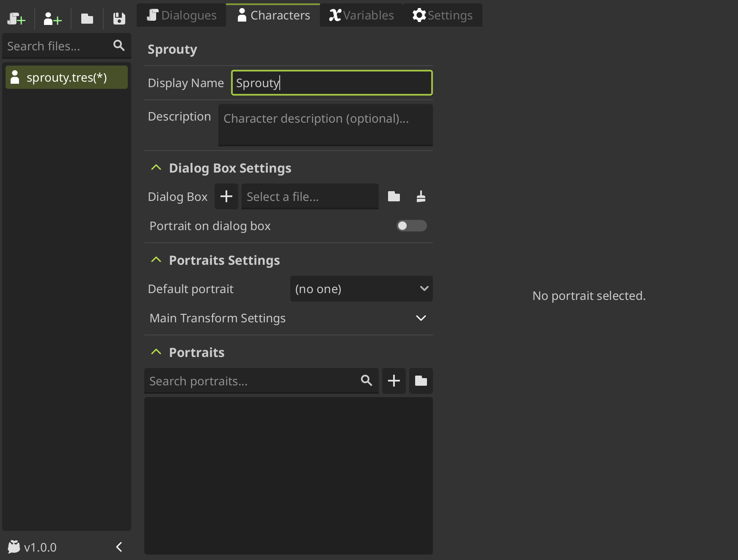Add new portrait group folder icon
The height and width of the screenshot is (560, 738).
click(x=421, y=381)
